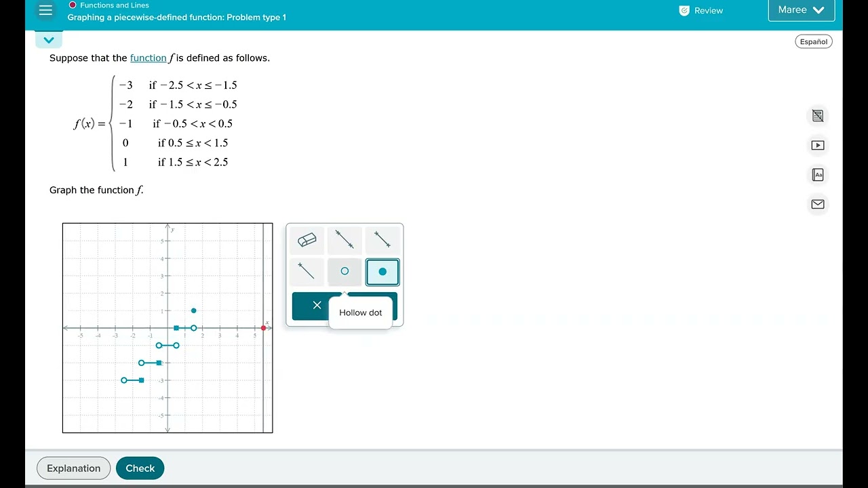Image resolution: width=868 pixels, height=488 pixels.
Task: Open the message envelope icon
Action: tap(818, 204)
